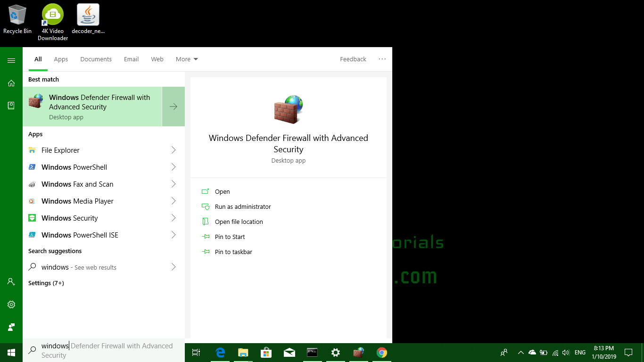
Task: Expand the search panel hamburger menu
Action: point(11,60)
